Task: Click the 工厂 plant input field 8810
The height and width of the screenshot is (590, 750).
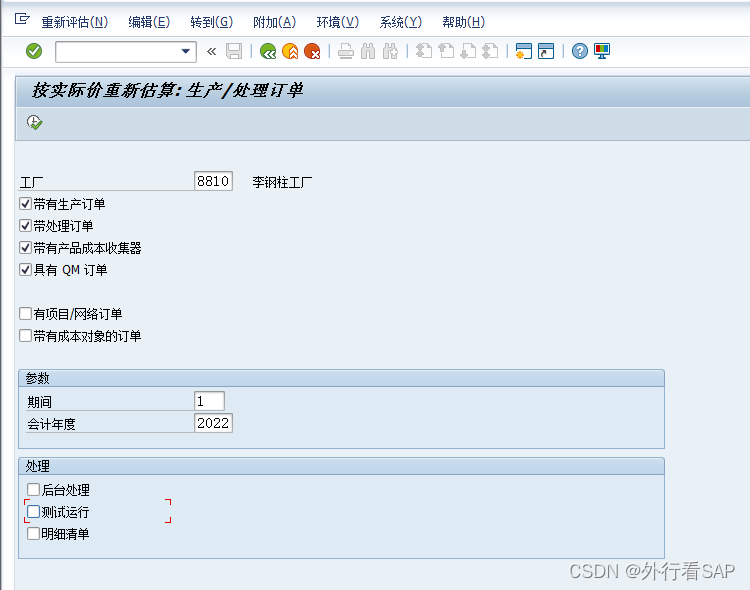Action: pos(213,181)
